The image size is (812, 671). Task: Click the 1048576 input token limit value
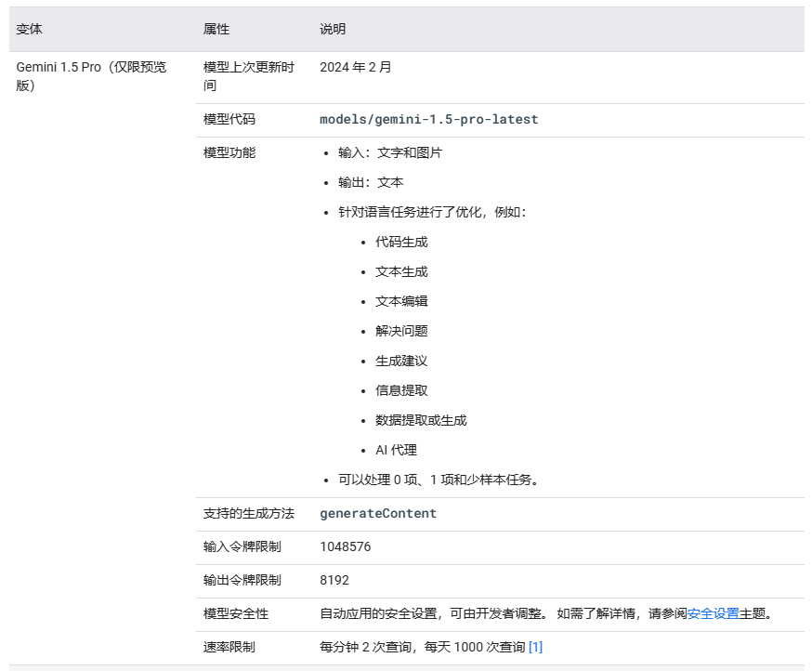click(x=346, y=546)
